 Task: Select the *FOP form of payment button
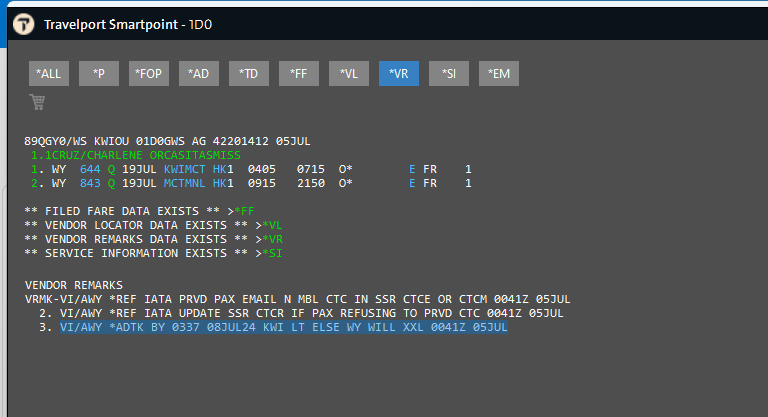149,74
